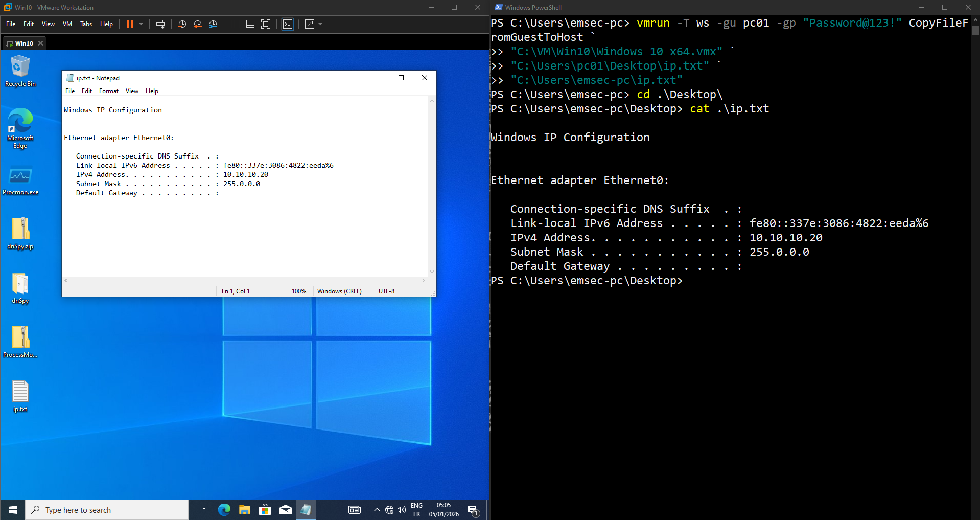
Task: Click the stretch guest display icon
Action: point(310,24)
